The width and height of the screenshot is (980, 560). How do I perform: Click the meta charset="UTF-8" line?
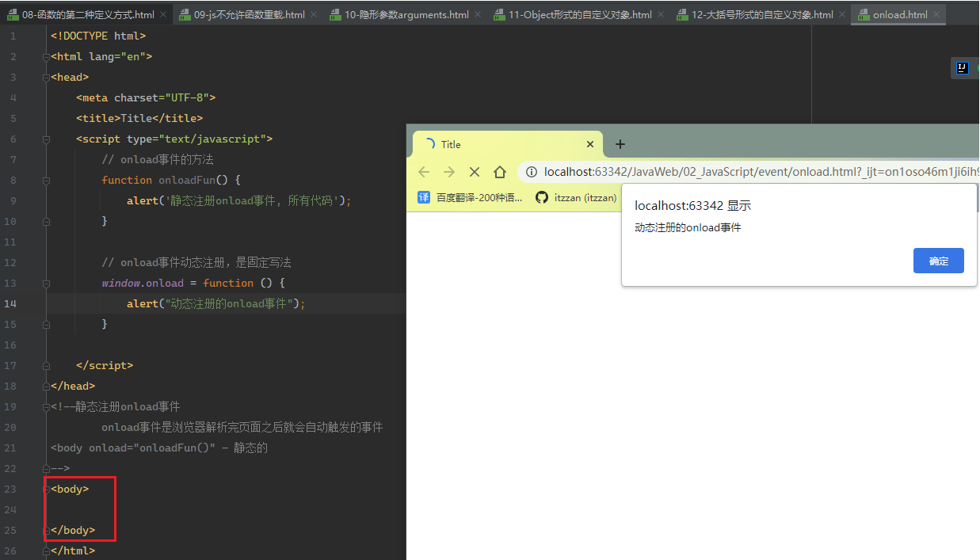[x=146, y=98]
